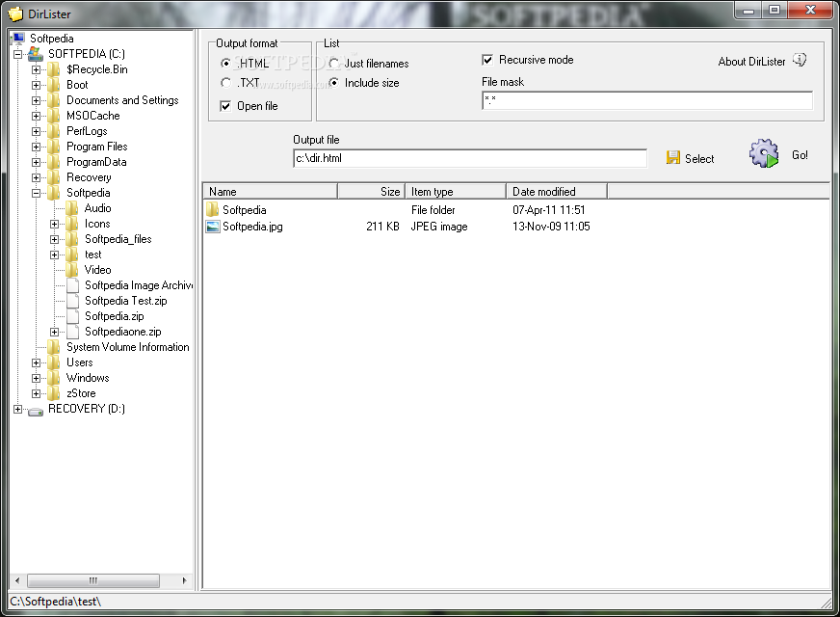
Task: Click the Audio folder icon
Action: click(72, 208)
